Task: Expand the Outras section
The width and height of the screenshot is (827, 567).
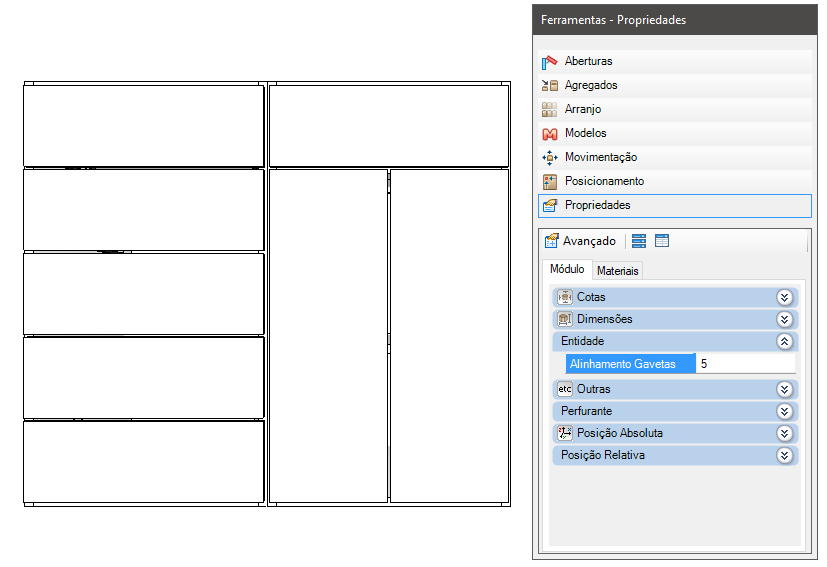Action: coord(784,390)
